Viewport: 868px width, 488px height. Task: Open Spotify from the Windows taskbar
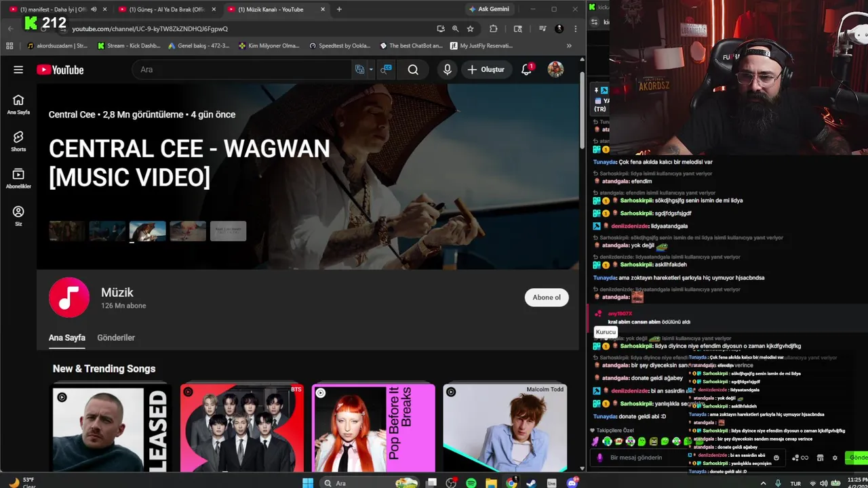(x=471, y=483)
